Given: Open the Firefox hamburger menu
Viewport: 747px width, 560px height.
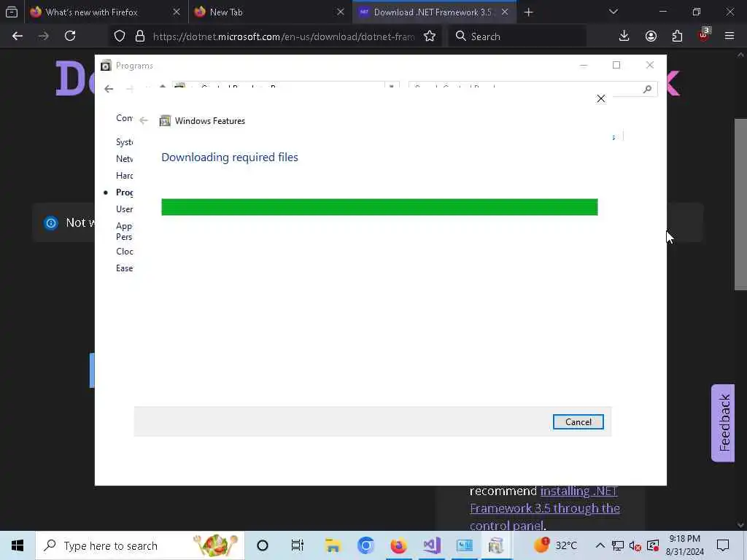Looking at the screenshot, I should click(729, 36).
